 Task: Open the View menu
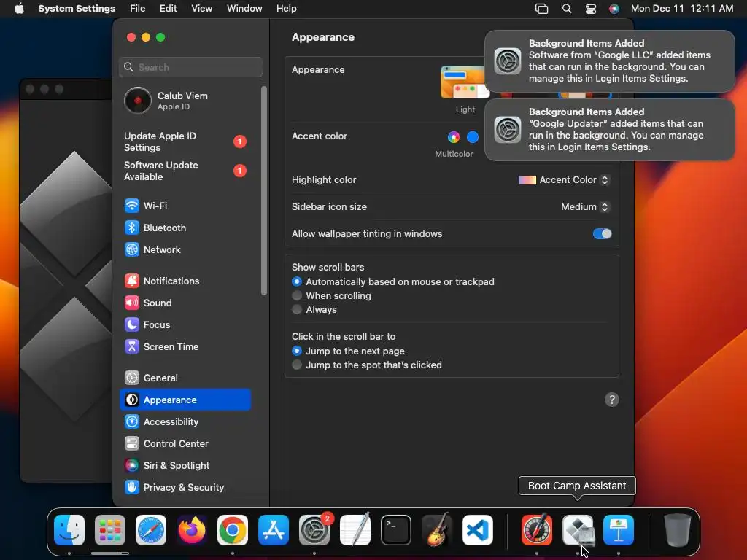(202, 9)
